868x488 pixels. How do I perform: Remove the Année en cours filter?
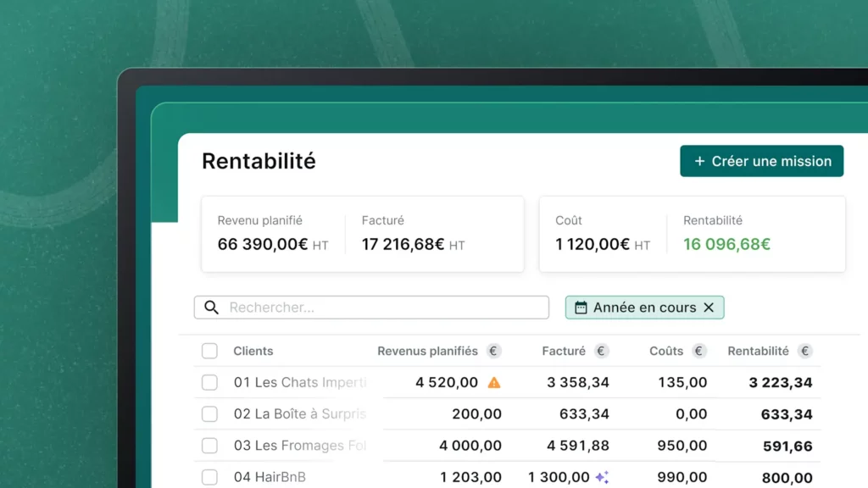pos(709,307)
